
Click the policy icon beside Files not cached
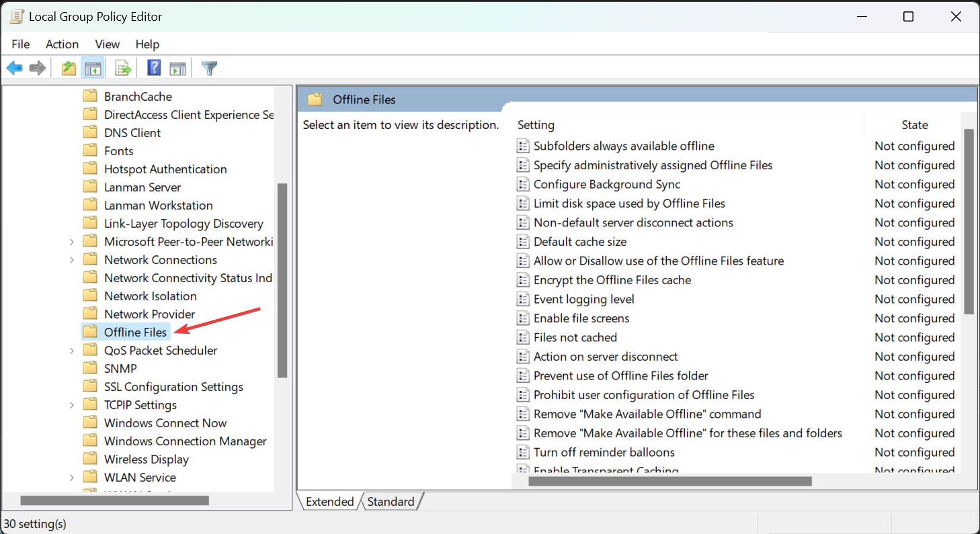tap(523, 337)
